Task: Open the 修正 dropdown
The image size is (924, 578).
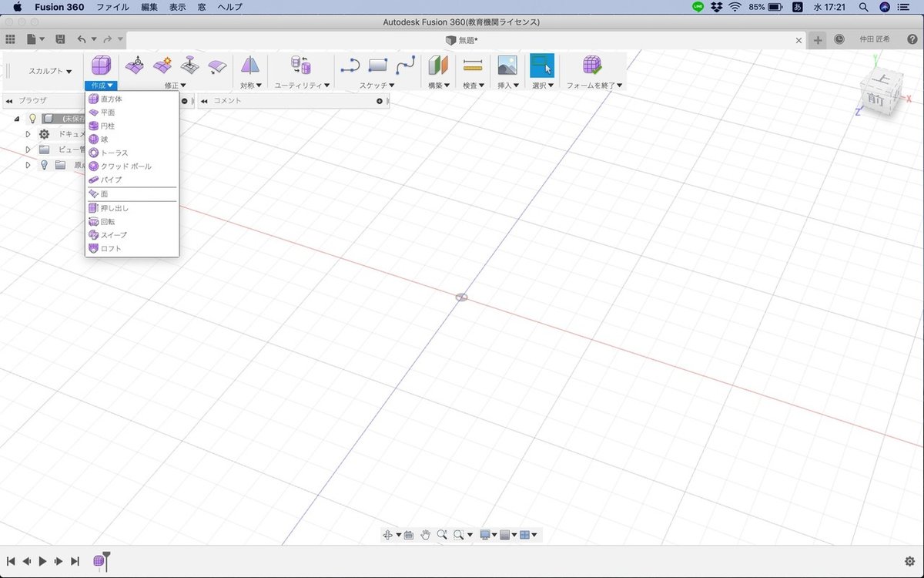Action: (176, 86)
